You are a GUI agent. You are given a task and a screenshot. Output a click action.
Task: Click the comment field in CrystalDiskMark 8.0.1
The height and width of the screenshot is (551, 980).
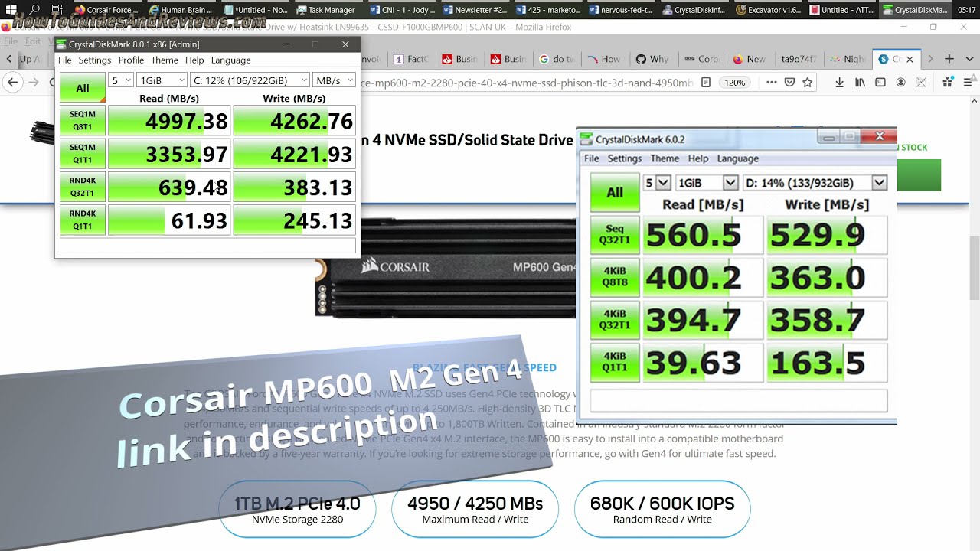(x=207, y=246)
